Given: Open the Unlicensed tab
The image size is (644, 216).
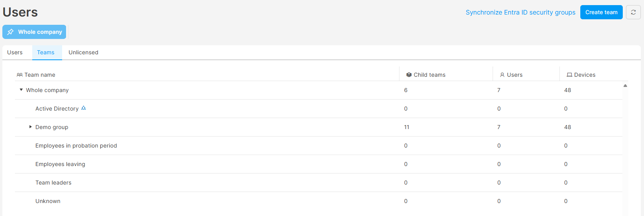Looking at the screenshot, I should pyautogui.click(x=83, y=52).
